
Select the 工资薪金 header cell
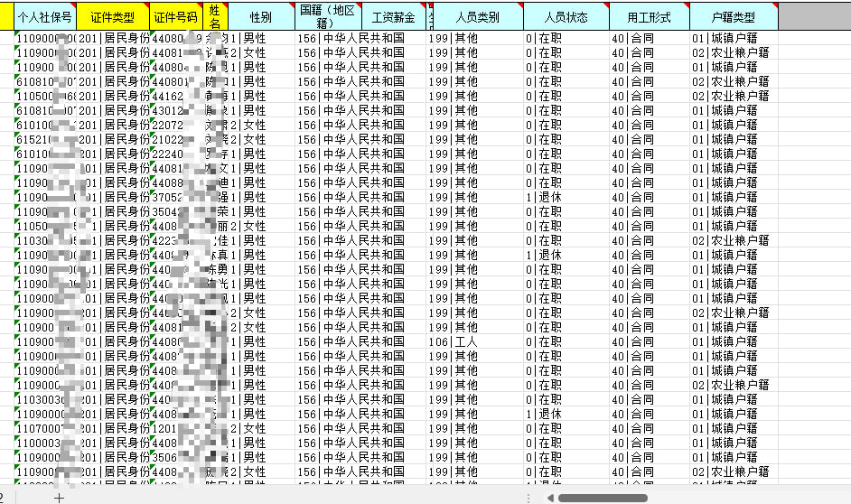pyautogui.click(x=393, y=17)
